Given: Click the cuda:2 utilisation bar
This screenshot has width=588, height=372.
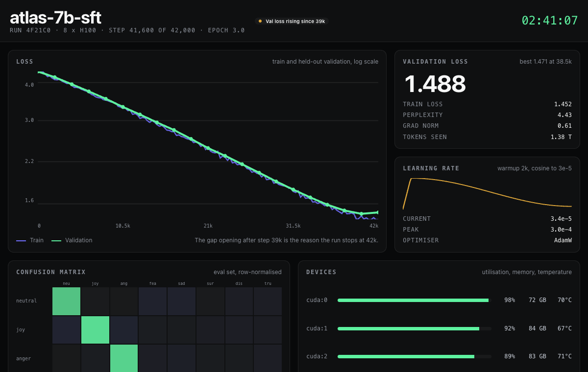Looking at the screenshot, I should pyautogui.click(x=415, y=357).
